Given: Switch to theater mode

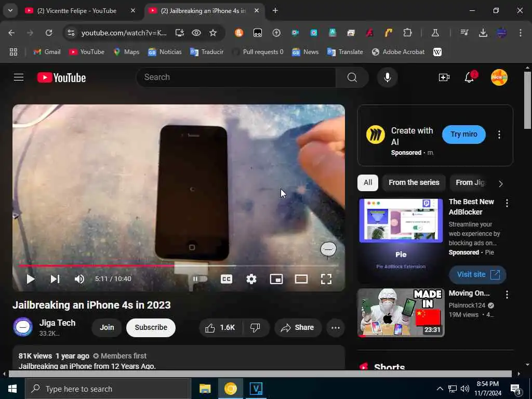Looking at the screenshot, I should 301,279.
